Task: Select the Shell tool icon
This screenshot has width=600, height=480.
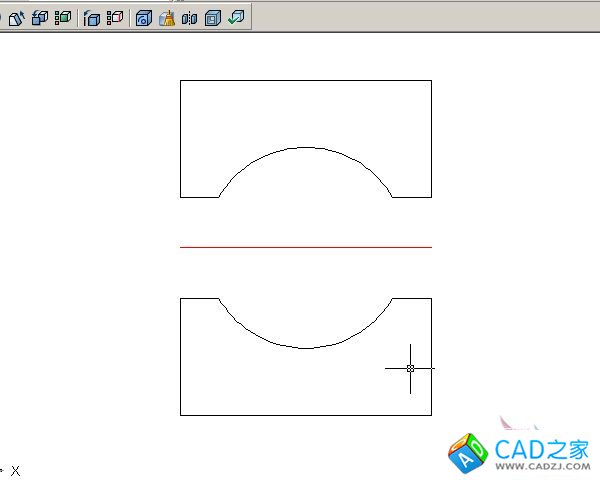Action: point(212,17)
